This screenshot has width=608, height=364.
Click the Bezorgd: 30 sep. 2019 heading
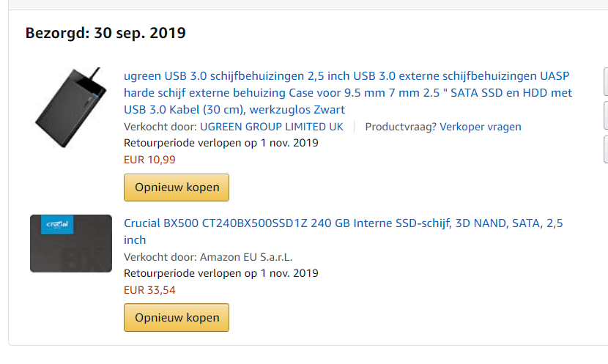pos(105,33)
